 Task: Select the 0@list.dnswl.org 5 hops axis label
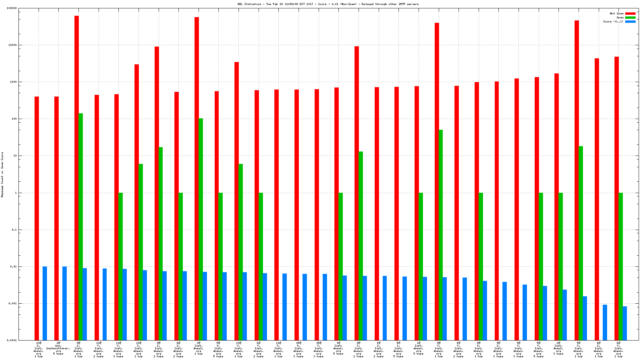[x=338, y=348]
